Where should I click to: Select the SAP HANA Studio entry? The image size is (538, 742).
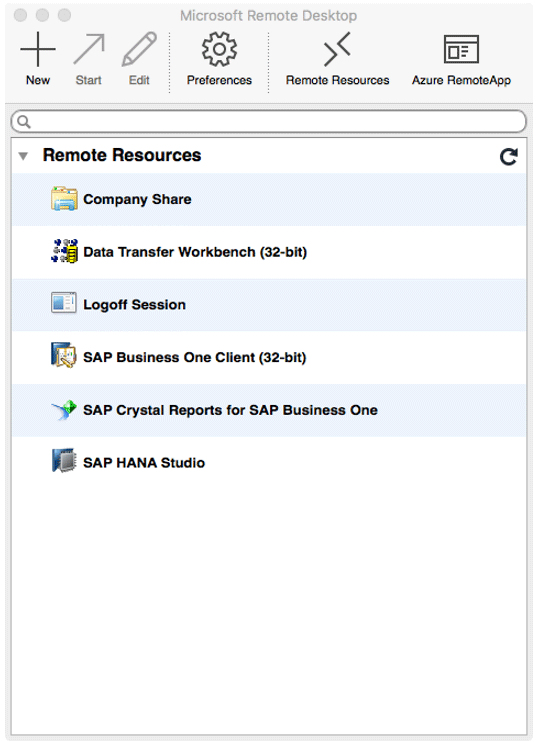(269, 463)
